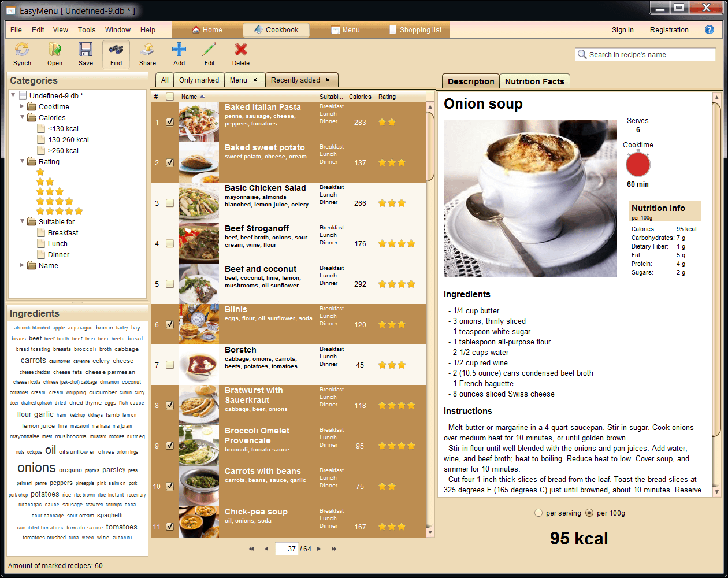The width and height of the screenshot is (728, 578).
Task: Expand the Name category folder
Action: click(x=23, y=265)
